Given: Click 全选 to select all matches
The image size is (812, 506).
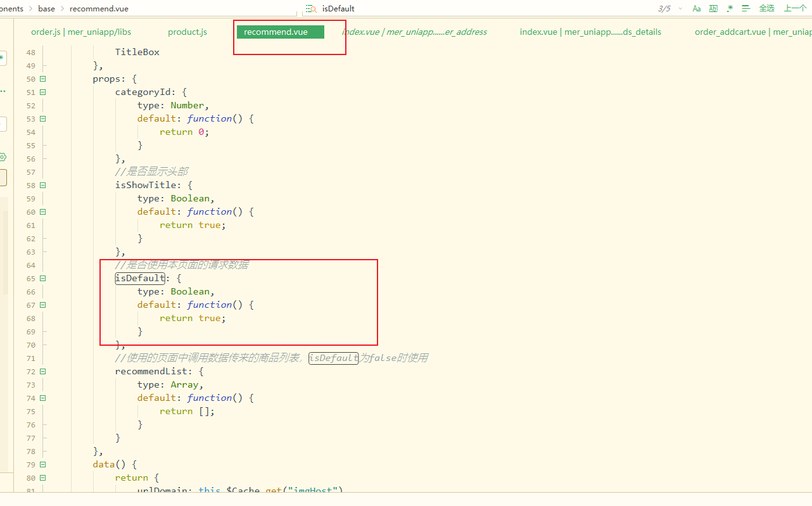Looking at the screenshot, I should pos(766,9).
